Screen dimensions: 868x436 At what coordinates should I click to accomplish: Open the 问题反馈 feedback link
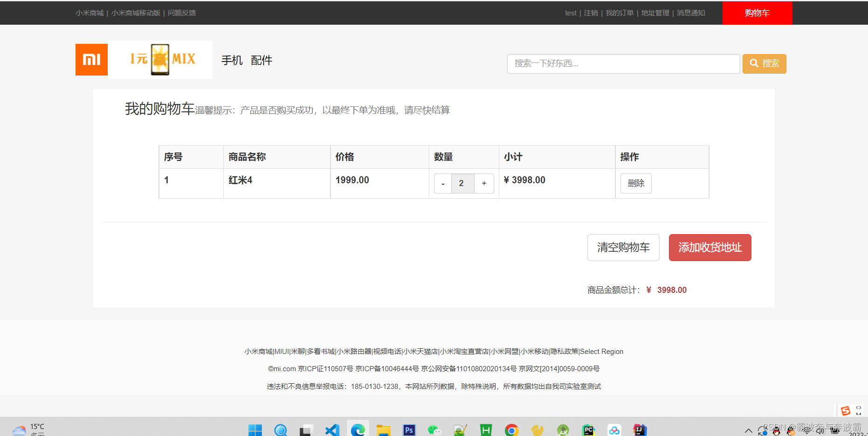click(x=182, y=13)
